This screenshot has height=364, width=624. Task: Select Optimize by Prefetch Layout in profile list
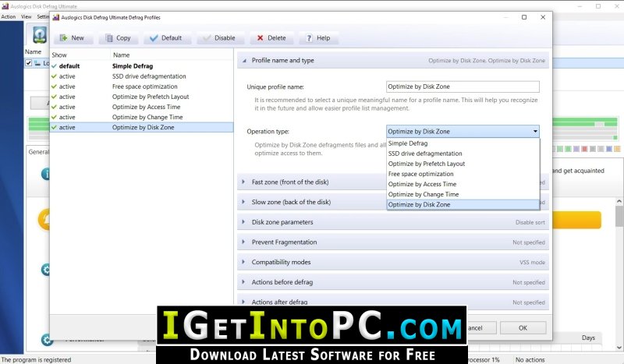point(142,97)
